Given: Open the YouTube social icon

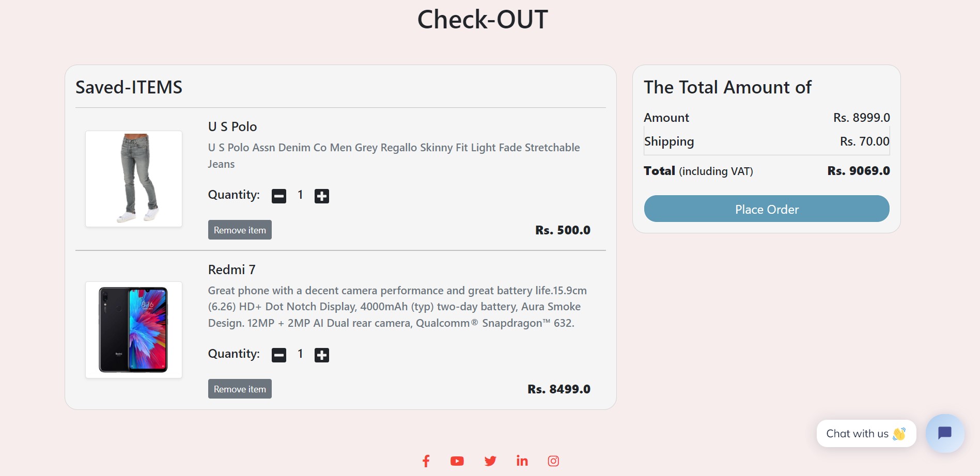Looking at the screenshot, I should (458, 461).
